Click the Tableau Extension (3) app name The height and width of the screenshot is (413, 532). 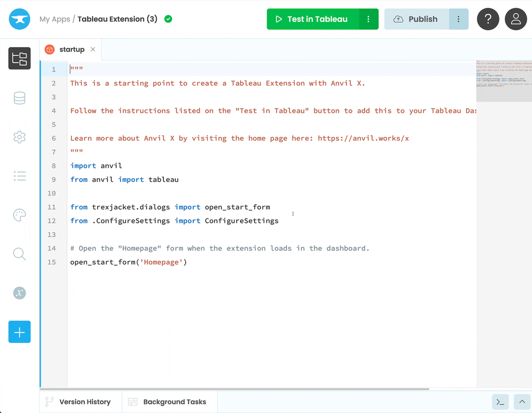[x=117, y=19]
